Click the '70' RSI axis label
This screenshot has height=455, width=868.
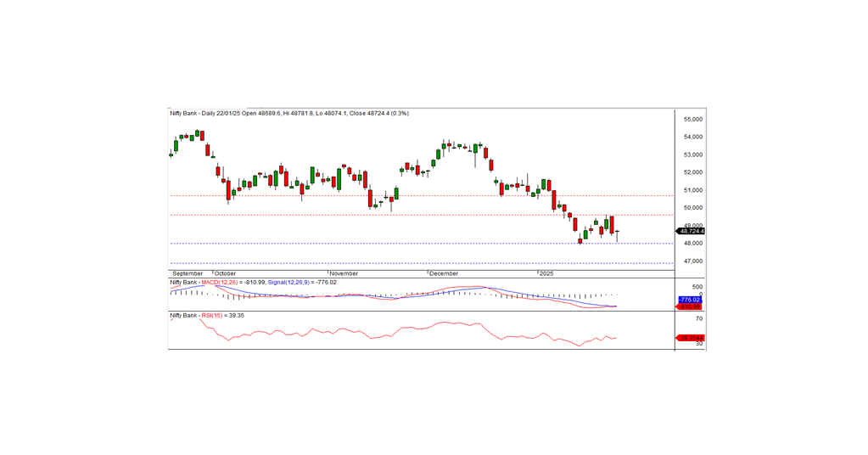pyautogui.click(x=699, y=319)
